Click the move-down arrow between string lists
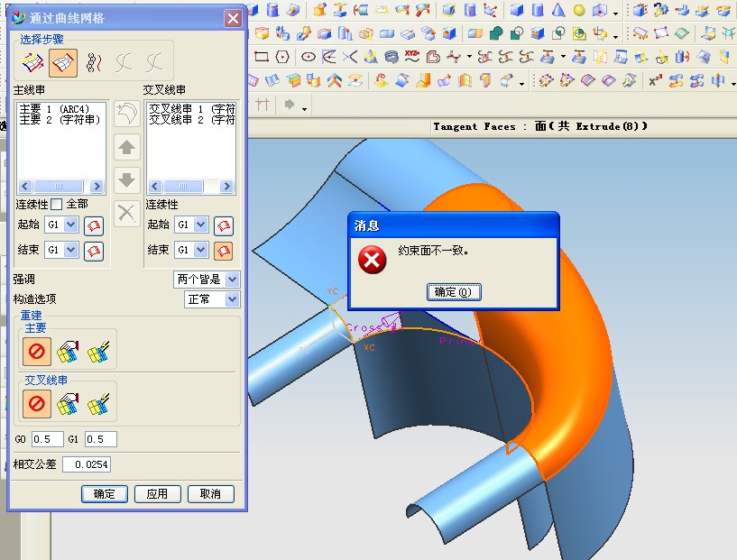 coord(127,179)
